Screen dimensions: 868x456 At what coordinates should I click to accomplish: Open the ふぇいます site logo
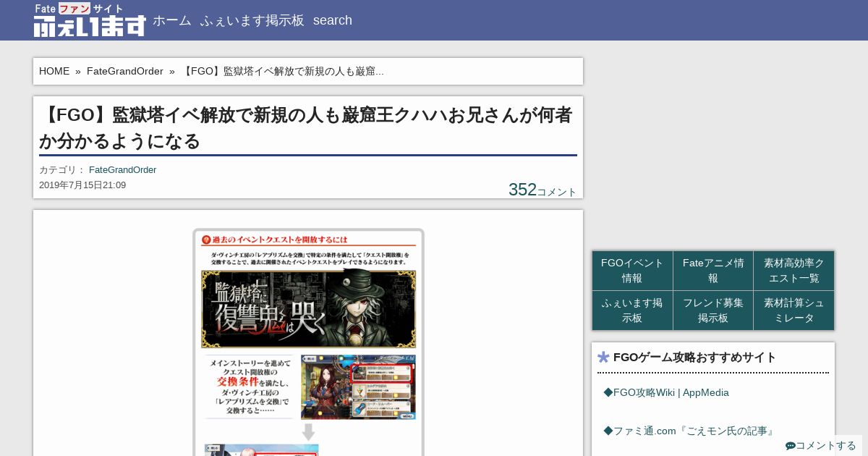pyautogui.click(x=90, y=20)
